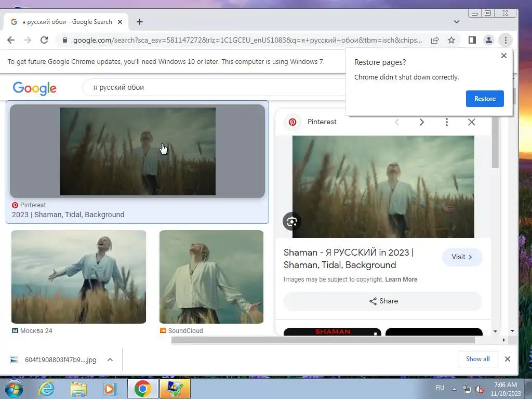Dismiss the Restore pages popup
This screenshot has width=532, height=399.
coord(504,56)
